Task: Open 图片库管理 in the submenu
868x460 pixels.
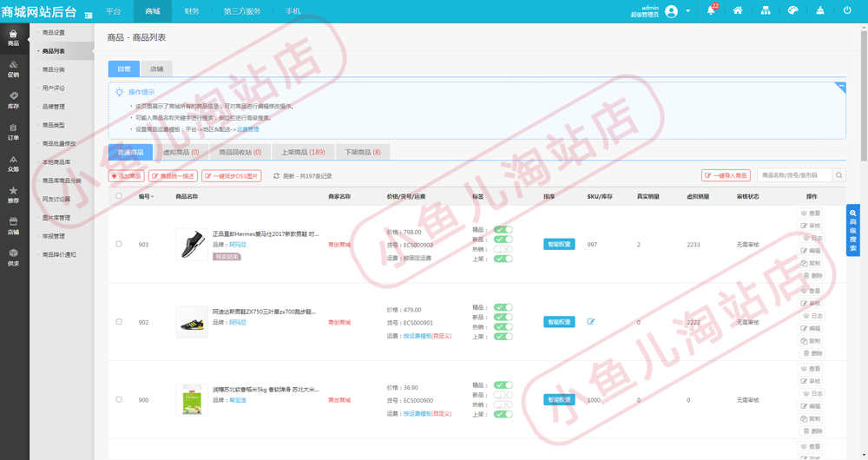Action: click(56, 218)
